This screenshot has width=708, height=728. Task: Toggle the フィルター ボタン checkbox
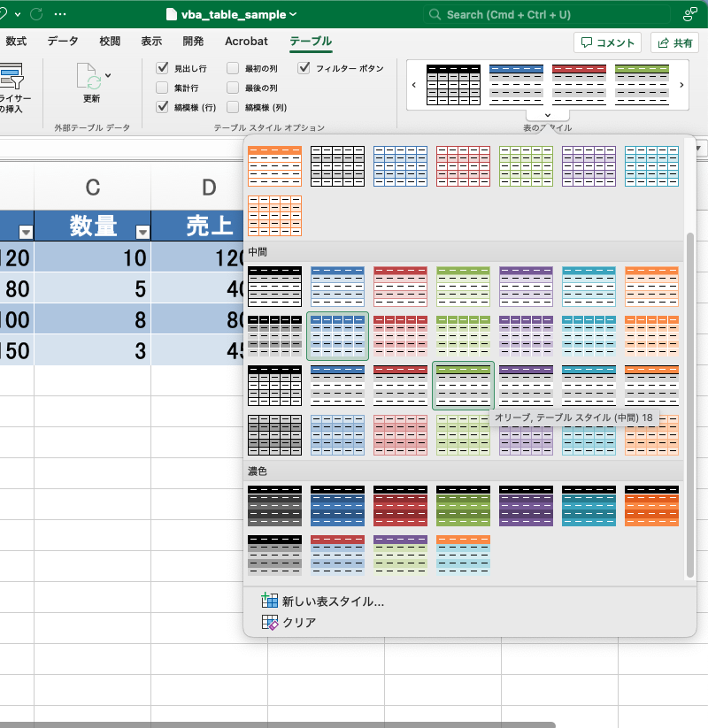[x=304, y=68]
